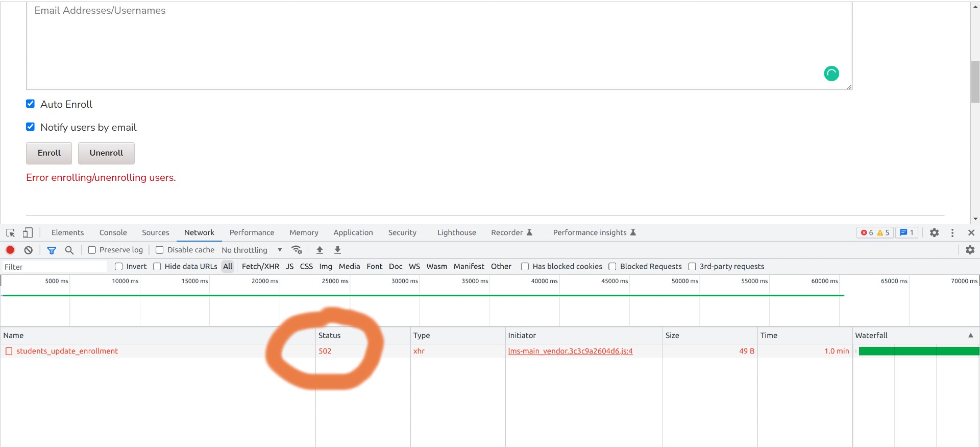Sort requests by Status column header
The width and height of the screenshot is (980, 447).
362,336
